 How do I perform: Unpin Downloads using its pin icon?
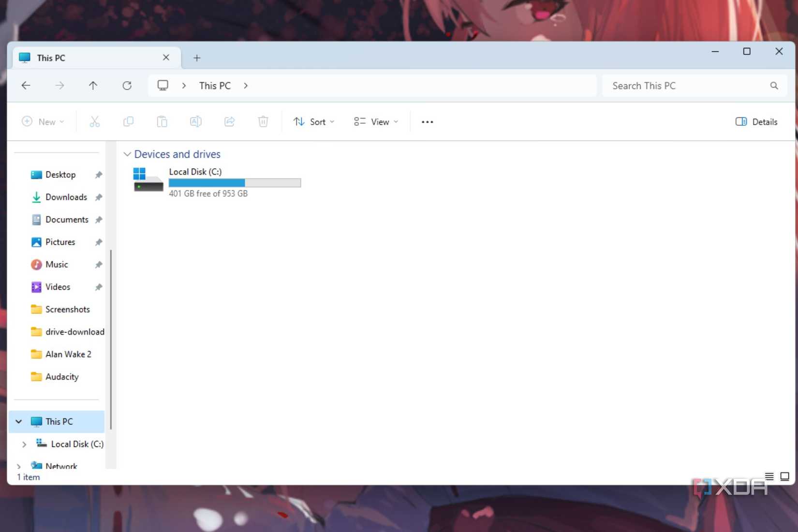99,197
